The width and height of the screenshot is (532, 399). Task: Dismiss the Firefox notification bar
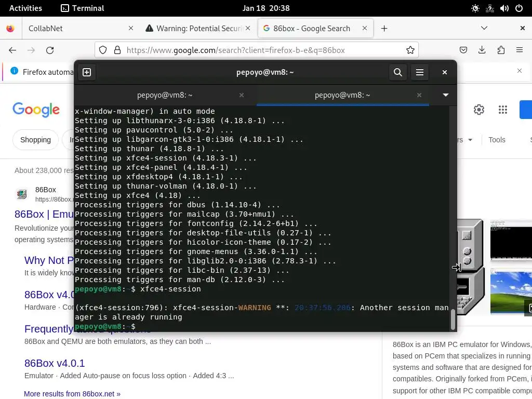click(520, 71)
